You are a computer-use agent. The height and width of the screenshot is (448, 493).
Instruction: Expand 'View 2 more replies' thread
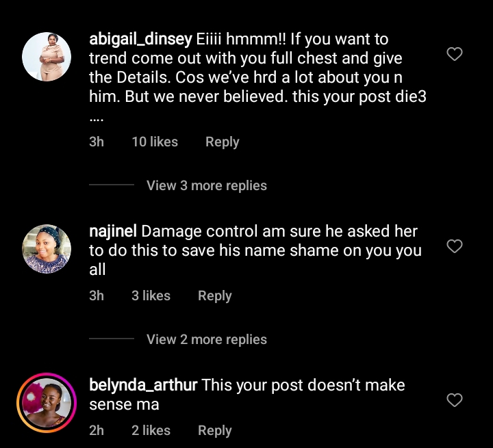(206, 339)
